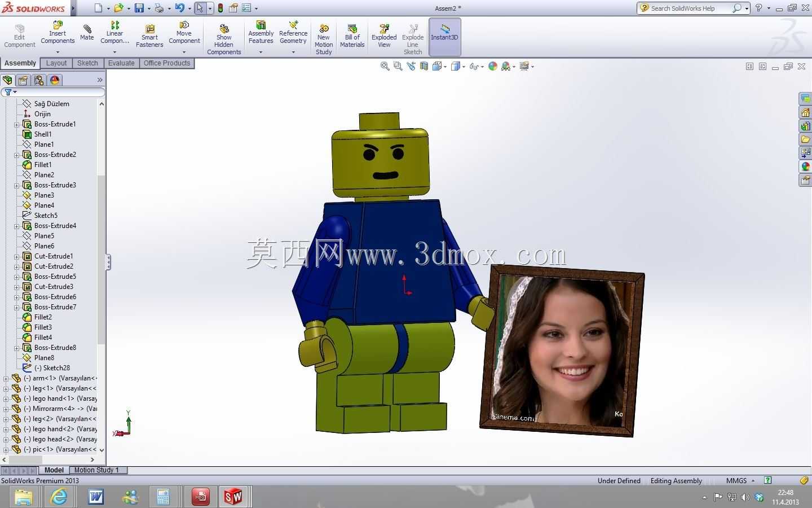Select the Zoom to Area tool
Screen dimensions: 812x508
(398, 66)
